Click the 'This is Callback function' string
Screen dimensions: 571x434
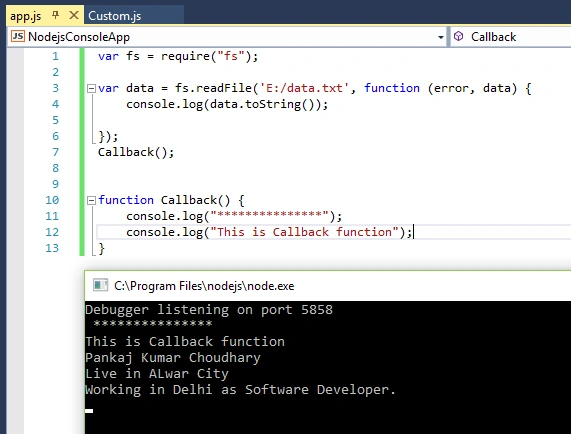point(304,232)
